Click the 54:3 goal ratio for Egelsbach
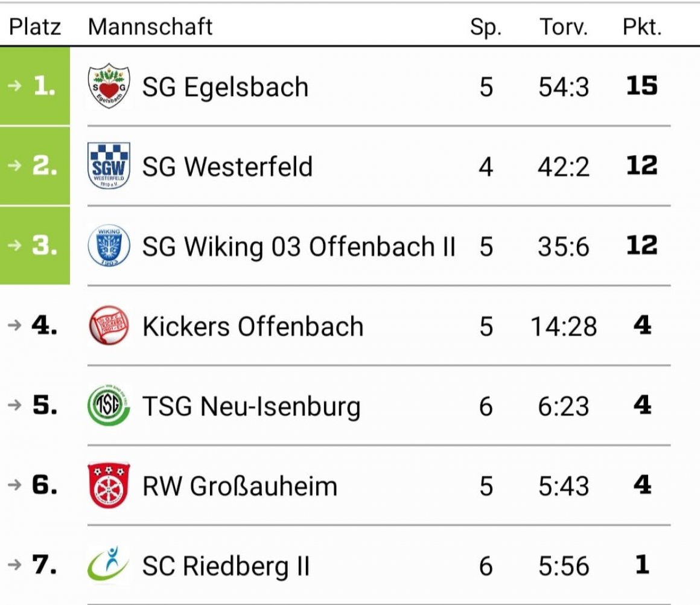Screen dimensions: 700x605 tap(564, 87)
